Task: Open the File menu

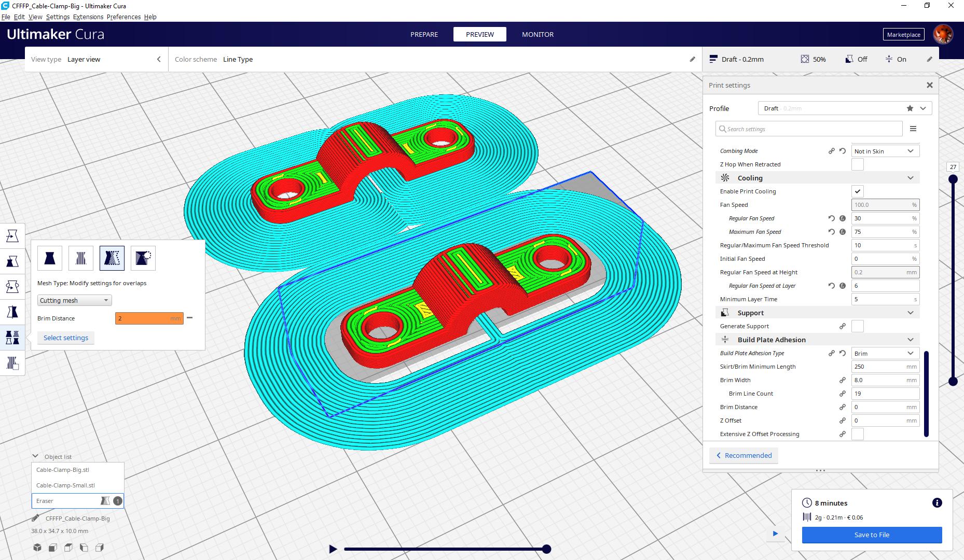Action: (x=6, y=17)
